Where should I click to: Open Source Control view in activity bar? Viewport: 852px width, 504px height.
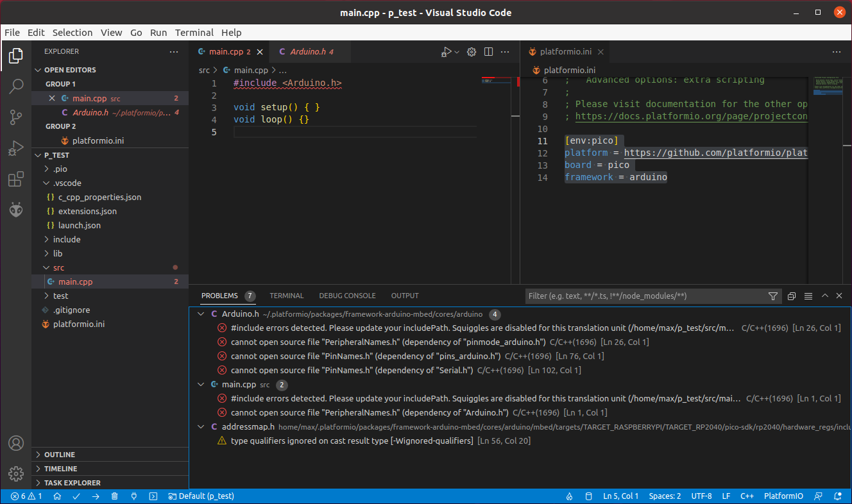(x=16, y=117)
